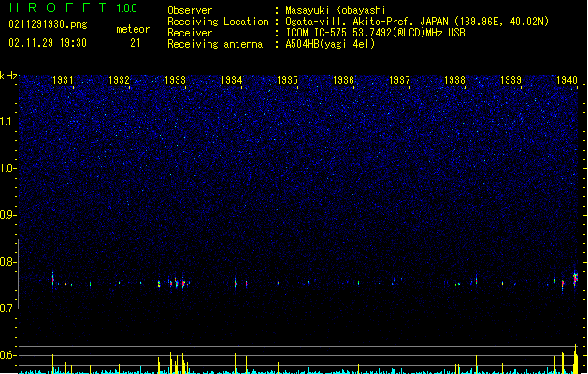Click the date stamp 02.11.29 19:30
This screenshot has height=374, width=588.
tap(48, 43)
